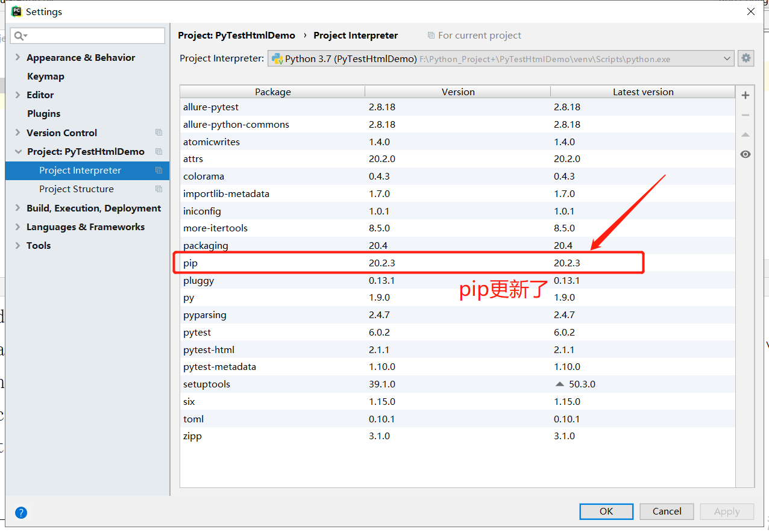Image resolution: width=769 pixels, height=532 pixels.
Task: Click the upgrade package arrow icon
Action: pyautogui.click(x=745, y=134)
